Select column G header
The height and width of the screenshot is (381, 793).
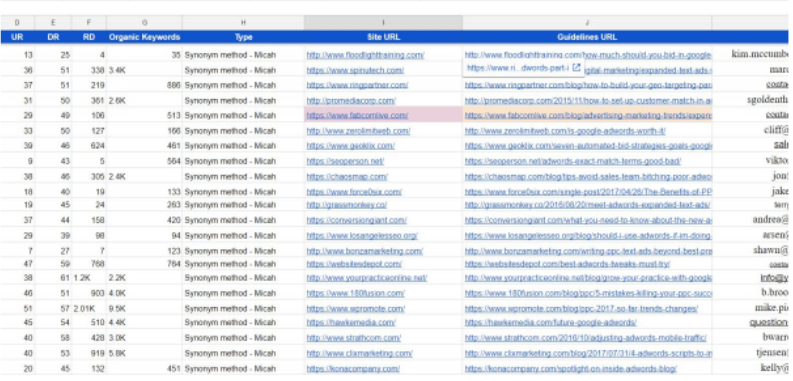tap(145, 23)
